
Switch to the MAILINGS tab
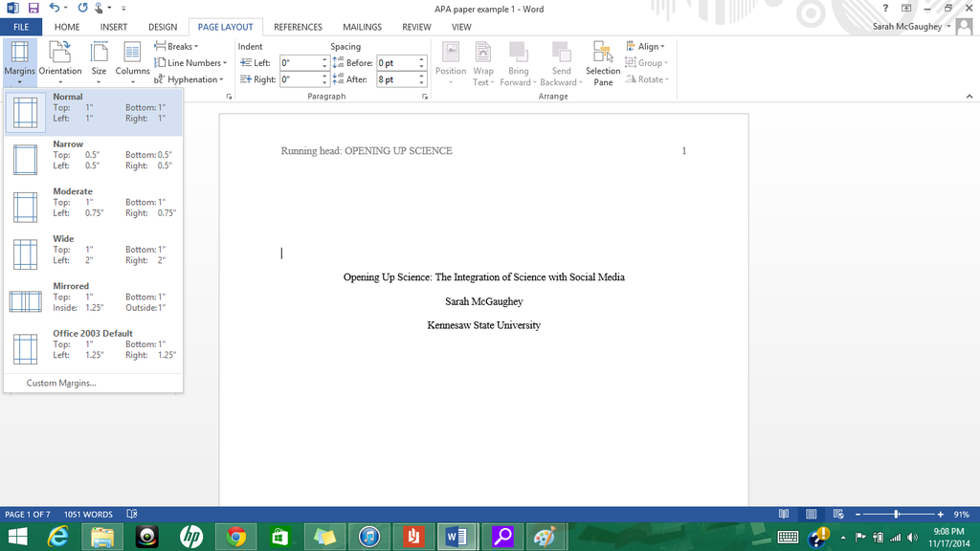[362, 27]
